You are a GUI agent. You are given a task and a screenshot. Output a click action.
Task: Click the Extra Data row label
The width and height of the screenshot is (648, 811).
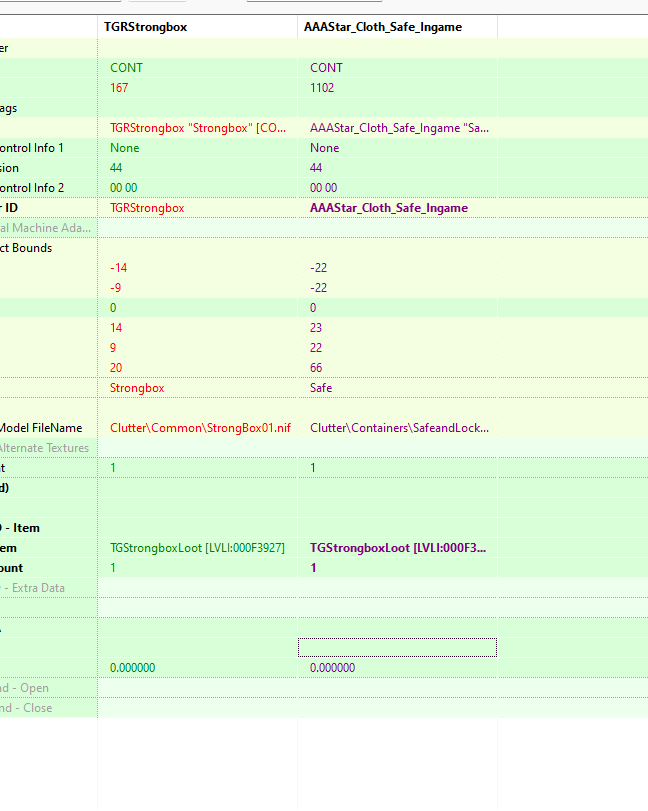33,588
